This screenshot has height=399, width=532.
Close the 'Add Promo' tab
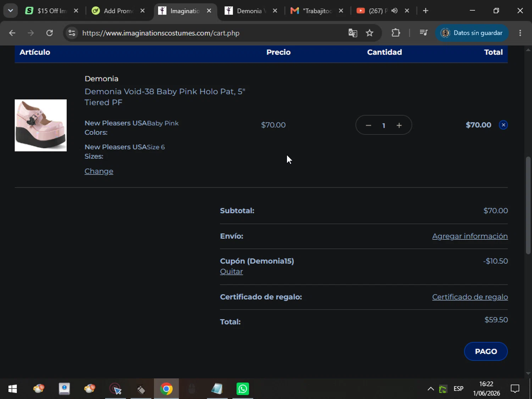pos(143,11)
